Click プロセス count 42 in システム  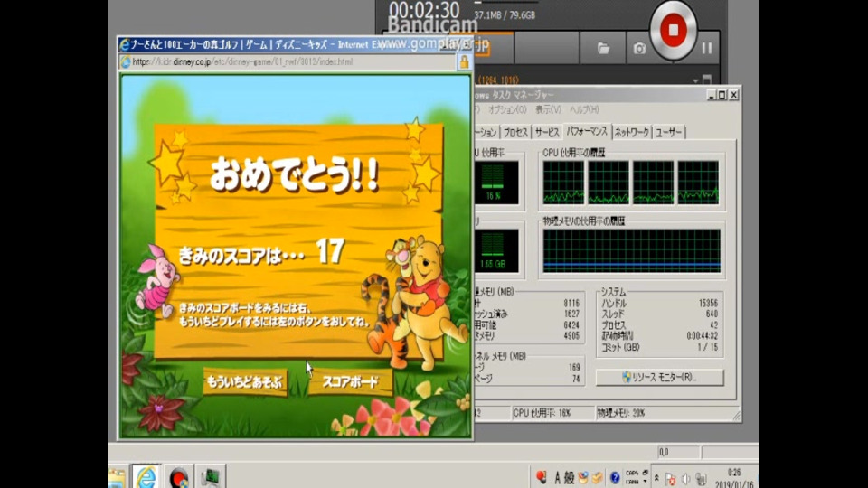[x=713, y=325]
